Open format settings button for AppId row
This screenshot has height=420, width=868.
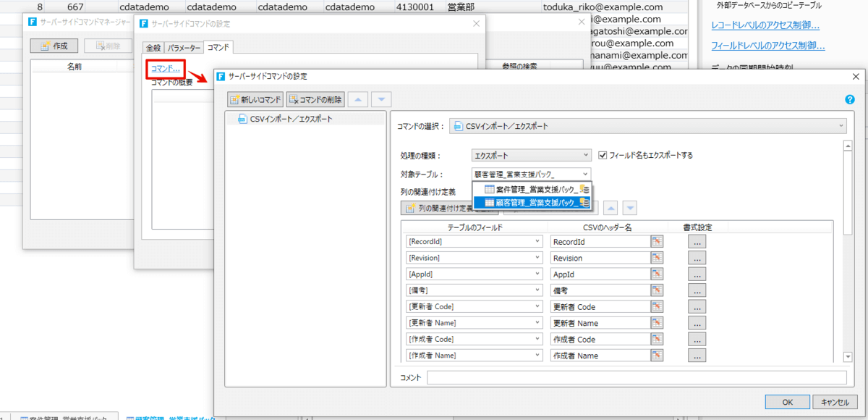(x=697, y=274)
